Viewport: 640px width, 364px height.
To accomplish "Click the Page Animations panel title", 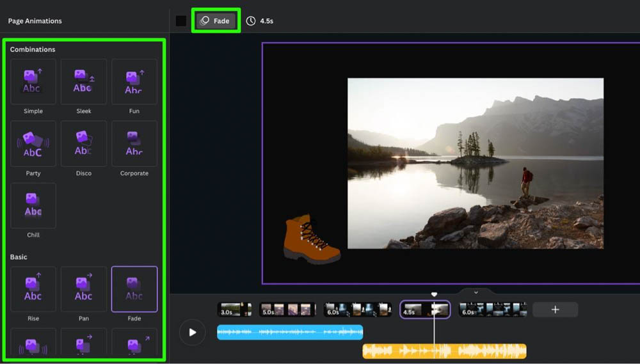I will pyautogui.click(x=35, y=21).
